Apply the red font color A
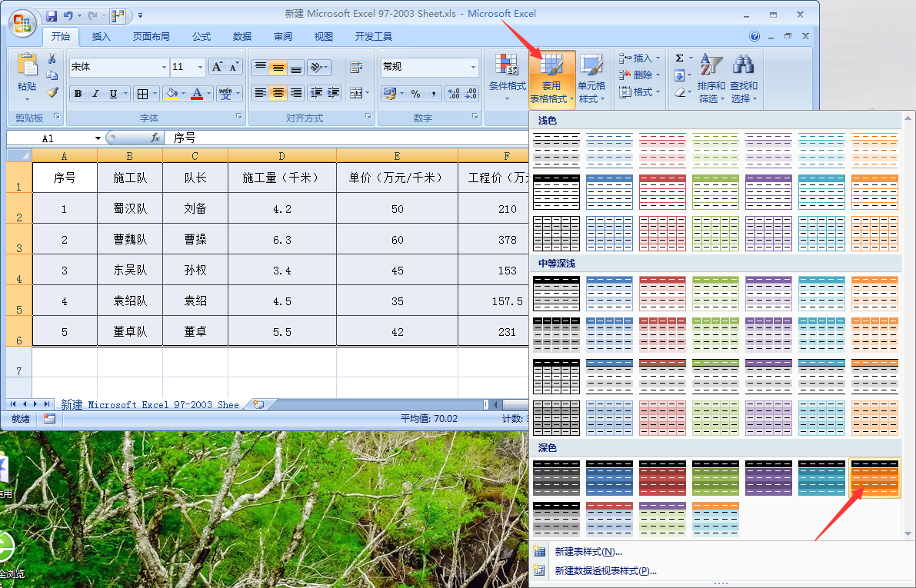The height and width of the screenshot is (588, 916). coord(197,94)
